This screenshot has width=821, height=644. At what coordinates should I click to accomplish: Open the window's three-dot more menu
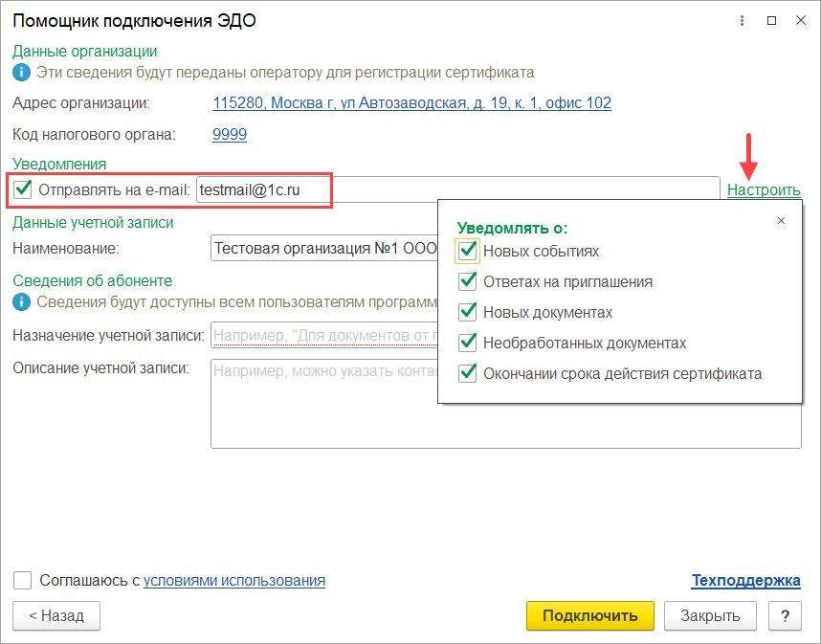tap(743, 20)
